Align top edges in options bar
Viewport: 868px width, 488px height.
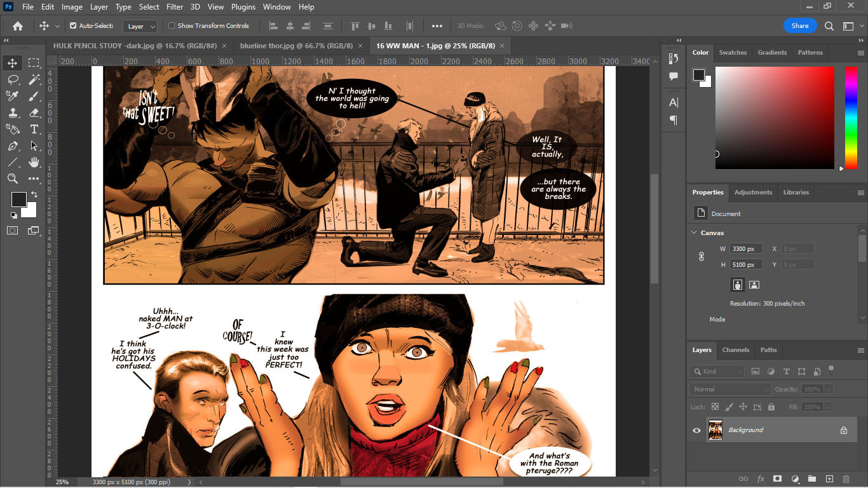[x=355, y=26]
